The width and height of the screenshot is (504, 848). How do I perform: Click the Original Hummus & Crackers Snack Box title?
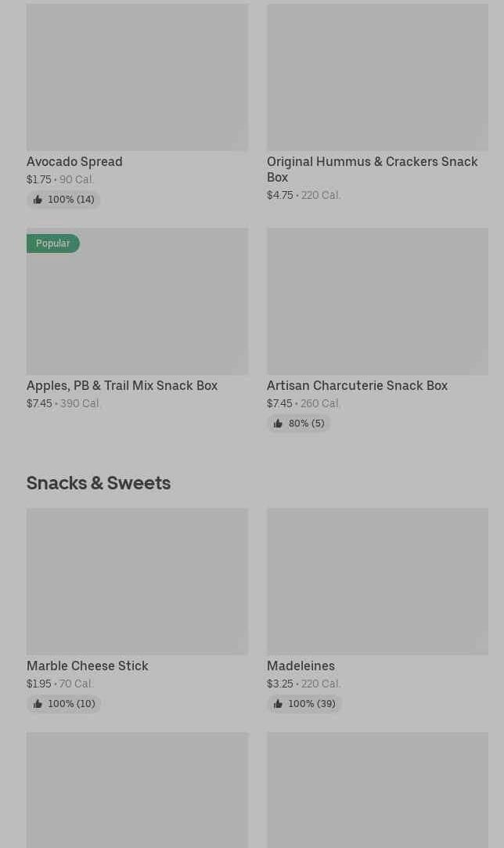pos(372,169)
